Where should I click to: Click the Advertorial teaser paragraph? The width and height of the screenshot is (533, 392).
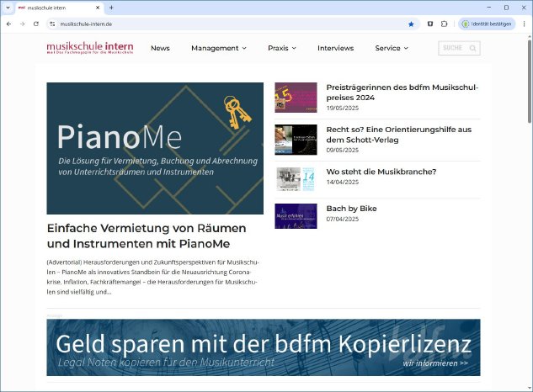click(x=153, y=277)
